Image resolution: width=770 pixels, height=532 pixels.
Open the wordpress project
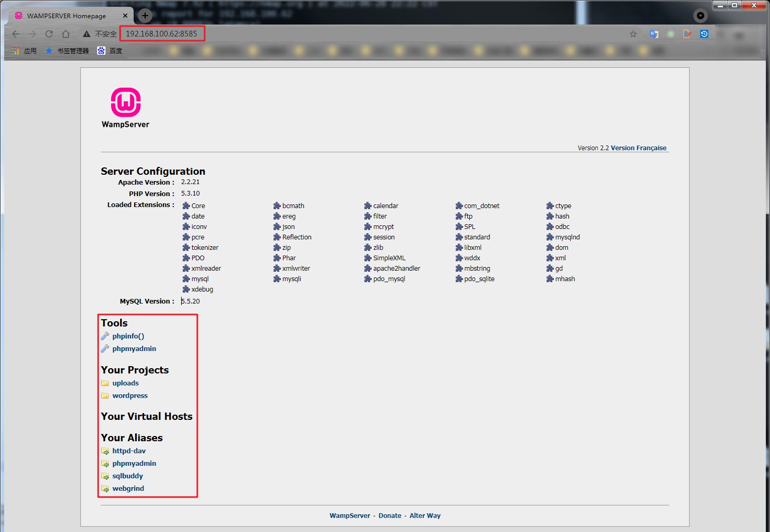[x=130, y=396]
